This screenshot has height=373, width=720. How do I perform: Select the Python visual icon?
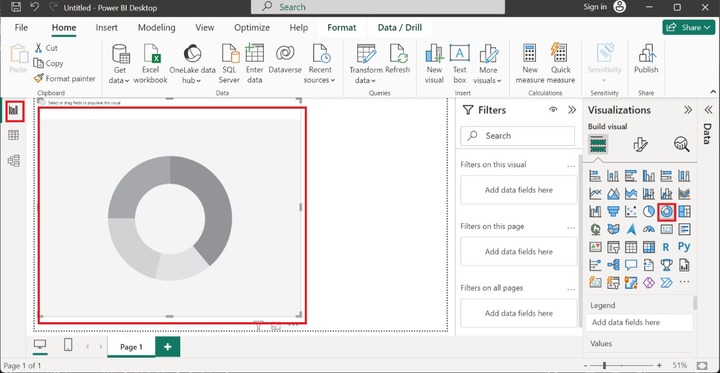coord(684,247)
